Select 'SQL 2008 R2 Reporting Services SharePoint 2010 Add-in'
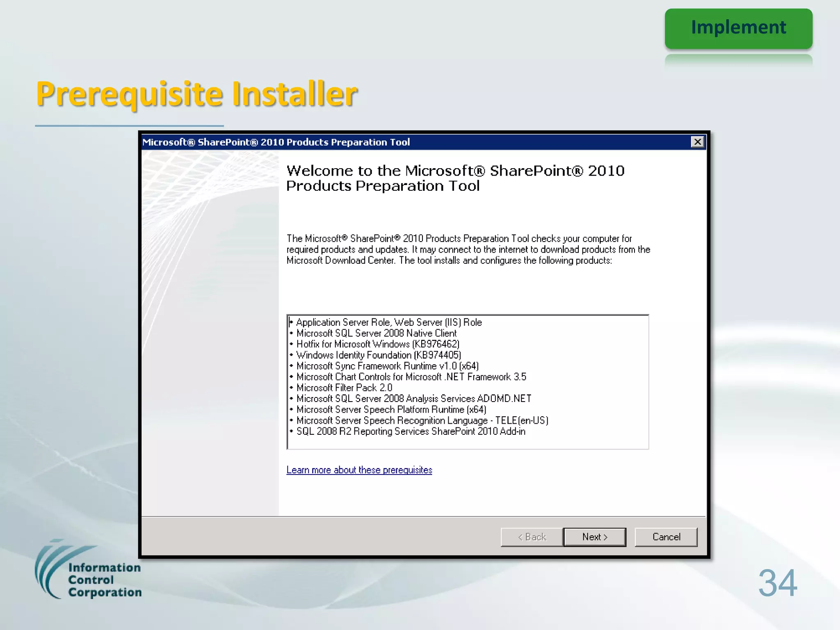The image size is (840, 630). point(411,431)
